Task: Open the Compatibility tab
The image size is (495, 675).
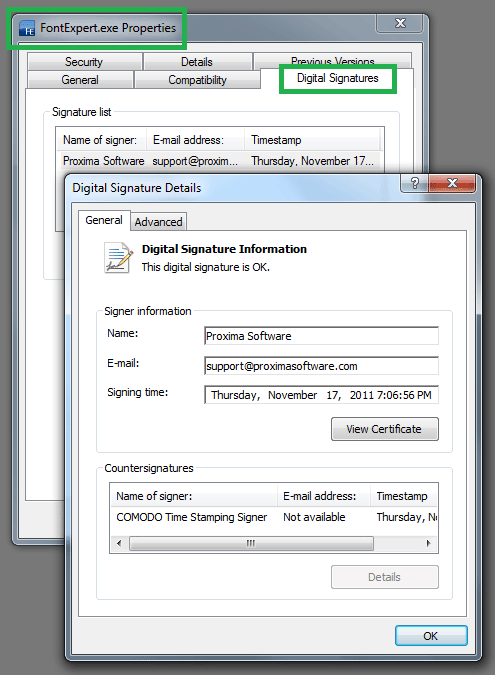Action: [x=198, y=80]
